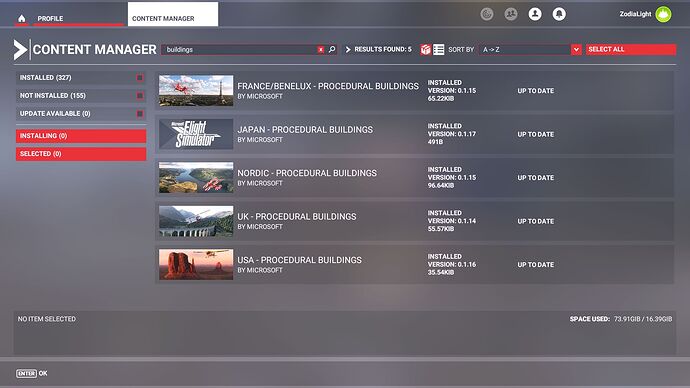This screenshot has width=690, height=388.
Task: Go to the Home icon
Action: coord(22,18)
